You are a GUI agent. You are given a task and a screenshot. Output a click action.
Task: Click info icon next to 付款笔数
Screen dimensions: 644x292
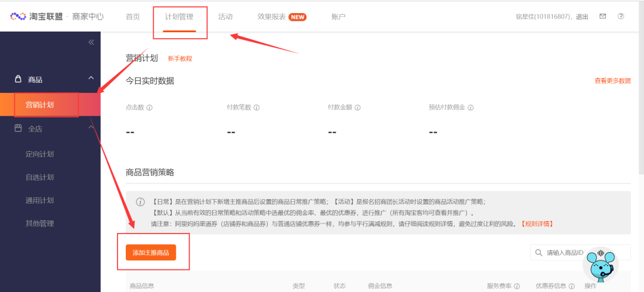point(256,108)
